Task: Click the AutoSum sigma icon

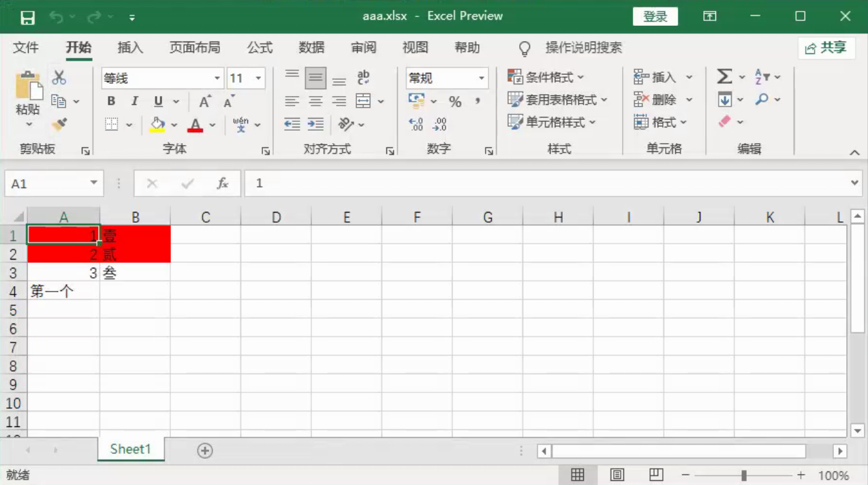Action: coord(724,77)
